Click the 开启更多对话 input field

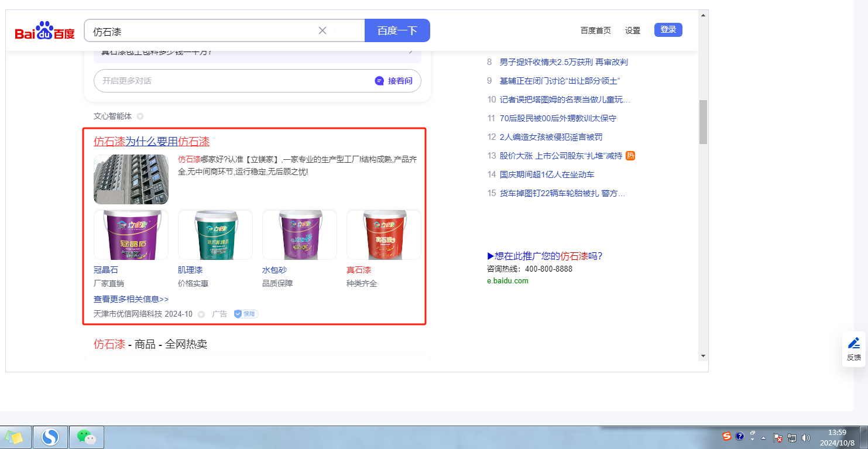pyautogui.click(x=234, y=81)
